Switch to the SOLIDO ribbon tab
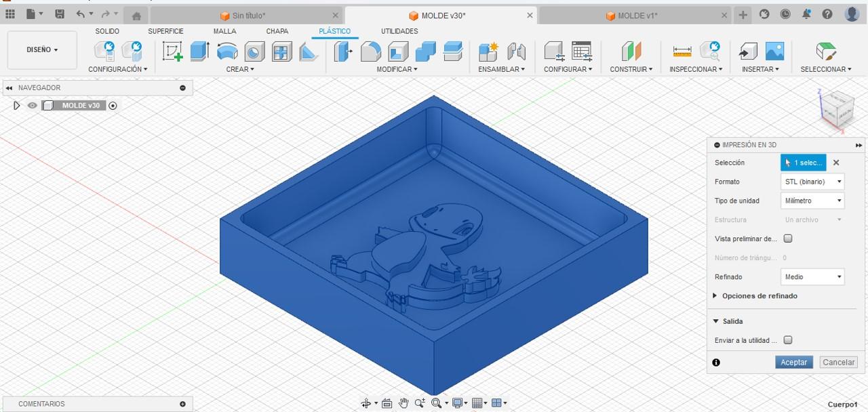 [107, 31]
